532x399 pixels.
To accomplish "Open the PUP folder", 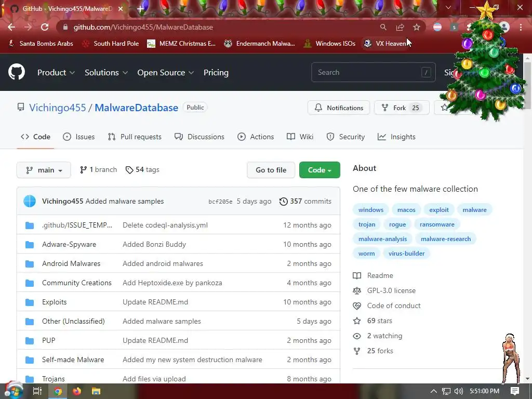I will click(x=48, y=340).
